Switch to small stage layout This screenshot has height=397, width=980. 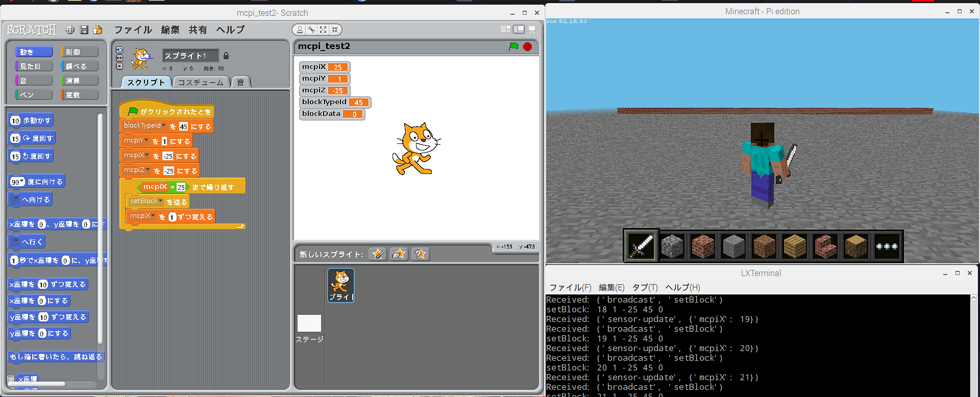click(506, 30)
